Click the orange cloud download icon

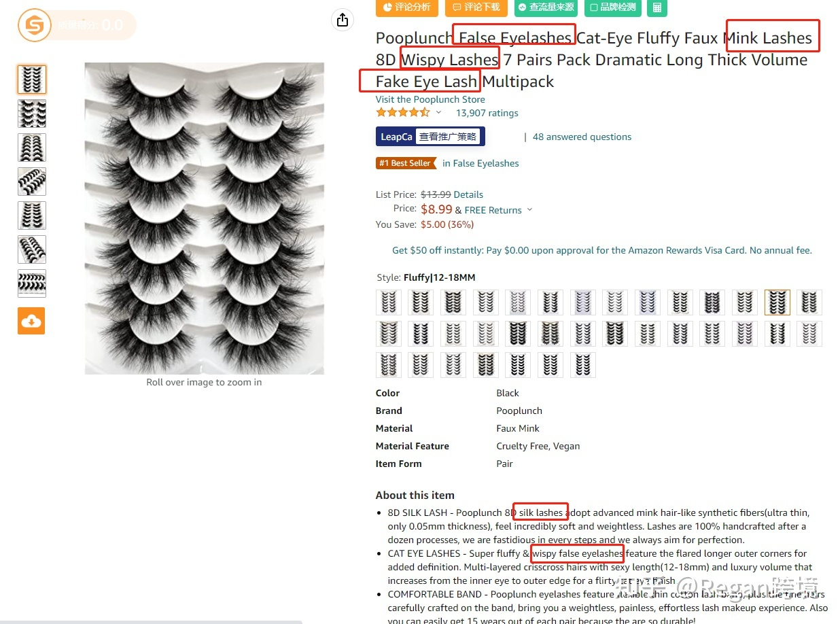tap(31, 321)
